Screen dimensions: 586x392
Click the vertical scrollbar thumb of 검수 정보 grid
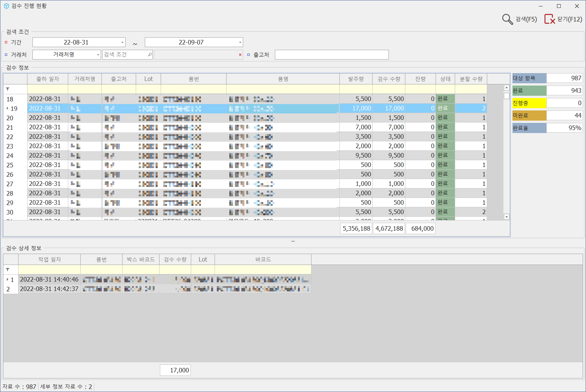click(506, 96)
